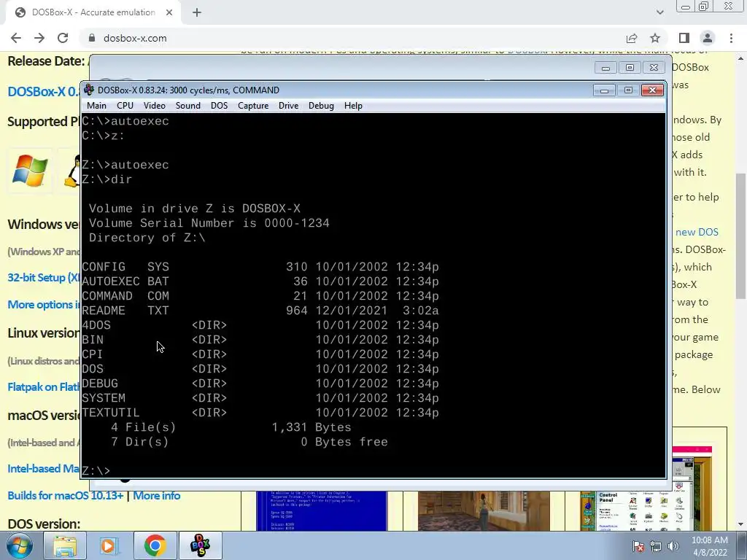Screen dimensions: 747x560
Task: Go back in the Chrome browser
Action: point(16,38)
